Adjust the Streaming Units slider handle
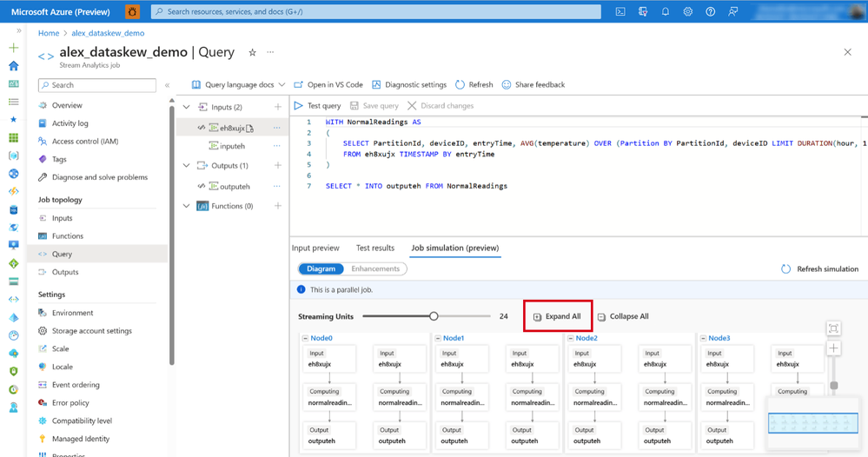Viewport: 868px width, 457px height. (x=434, y=316)
